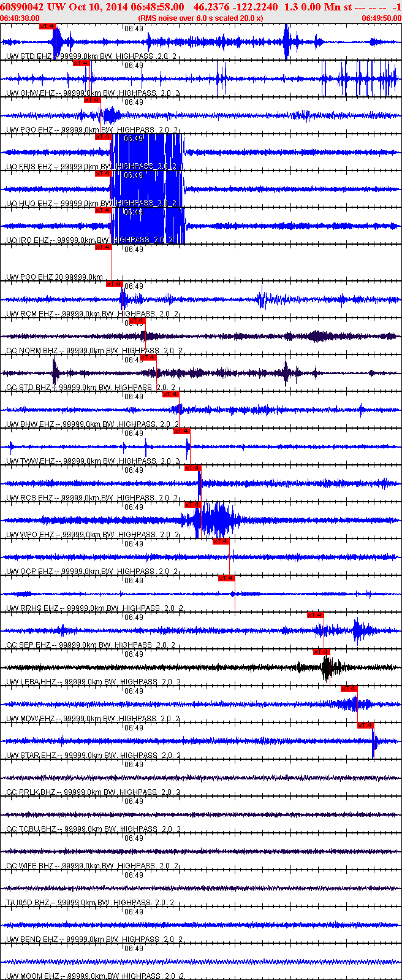This screenshot has height=980, width=402.
Task: Select station label 'UW MOON EHZ'
Action: coord(33,976)
